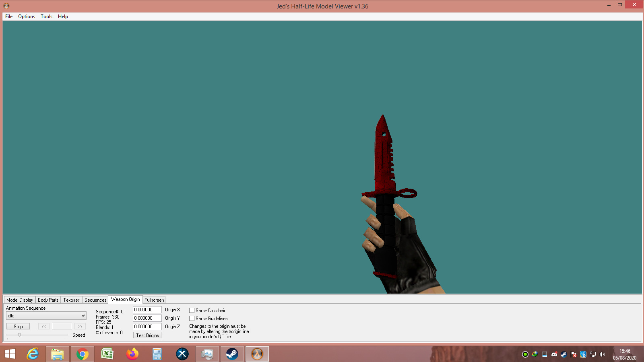644x362 pixels.
Task: Click the blue remote desktop tray icon
Action: coord(583,354)
